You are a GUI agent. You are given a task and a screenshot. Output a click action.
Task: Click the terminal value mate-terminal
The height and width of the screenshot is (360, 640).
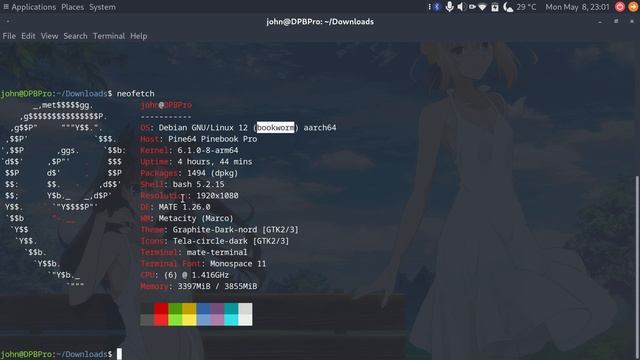(x=217, y=252)
